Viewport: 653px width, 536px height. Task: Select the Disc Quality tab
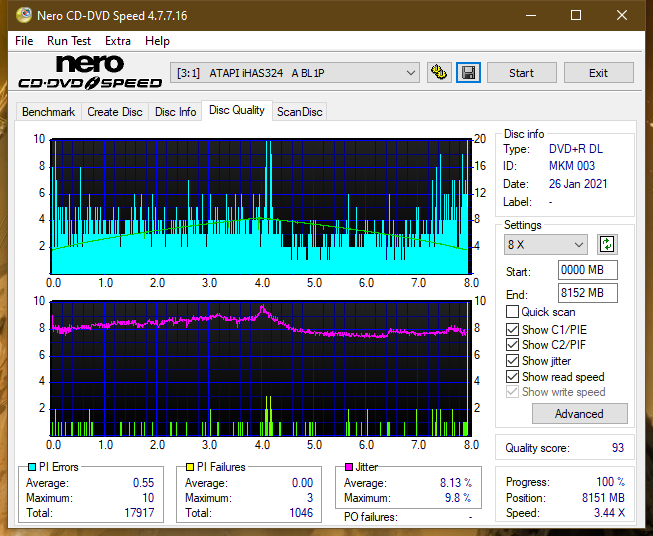coord(237,110)
